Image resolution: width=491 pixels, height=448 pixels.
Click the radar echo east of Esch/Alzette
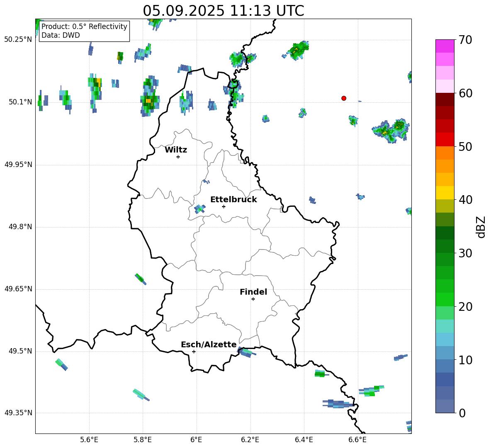[246, 352]
